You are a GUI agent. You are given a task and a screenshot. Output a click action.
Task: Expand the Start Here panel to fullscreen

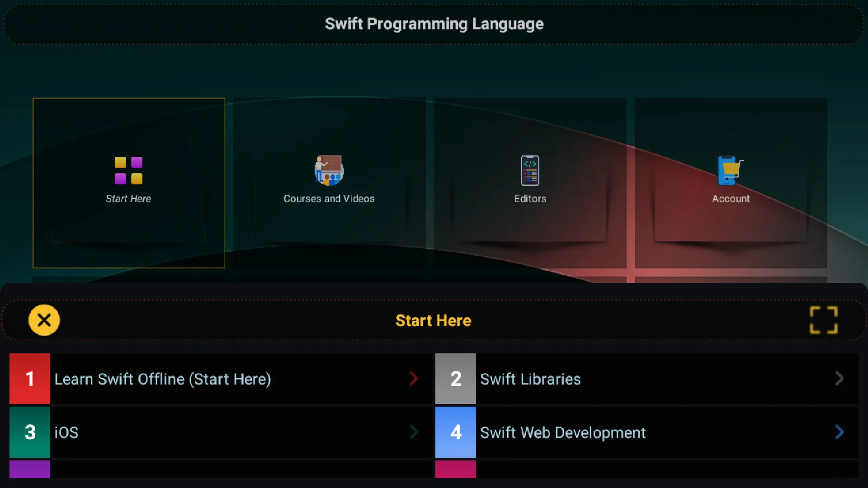point(823,320)
